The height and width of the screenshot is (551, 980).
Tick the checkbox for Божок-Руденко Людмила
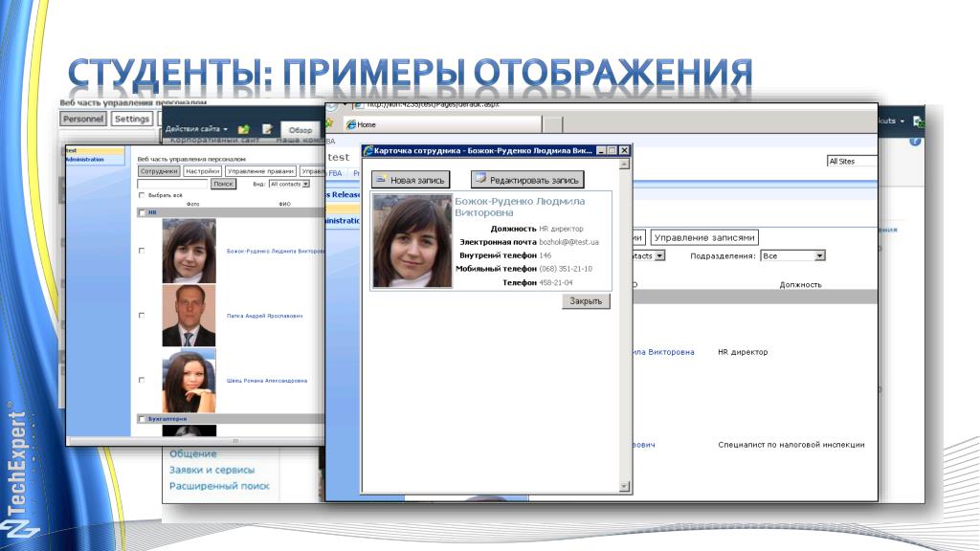(x=142, y=251)
